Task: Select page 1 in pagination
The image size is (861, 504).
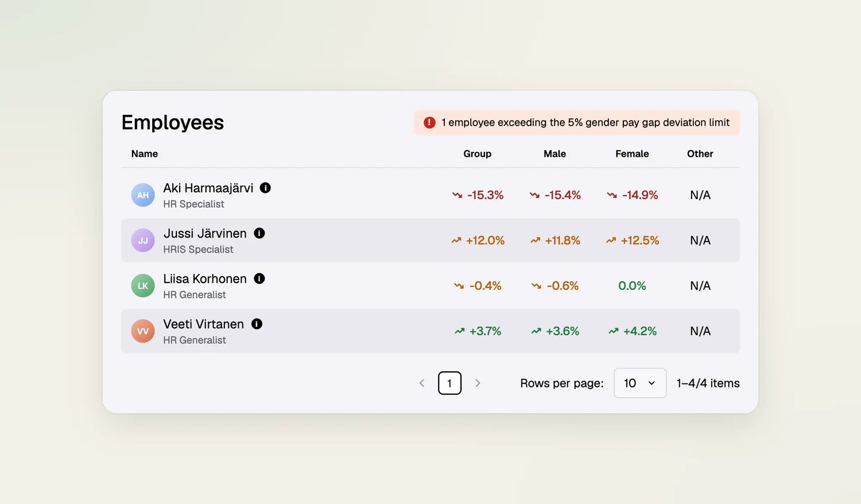Action: click(449, 383)
